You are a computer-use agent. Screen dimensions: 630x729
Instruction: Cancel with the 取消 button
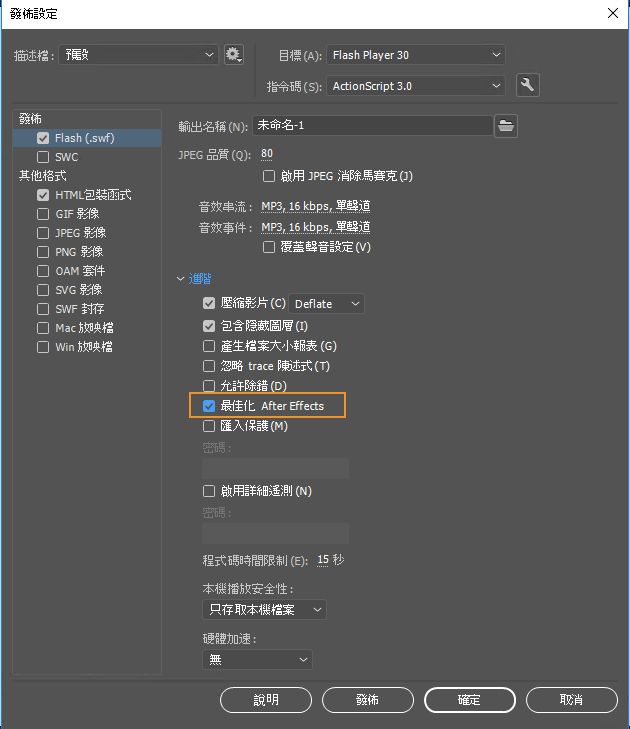(572, 700)
